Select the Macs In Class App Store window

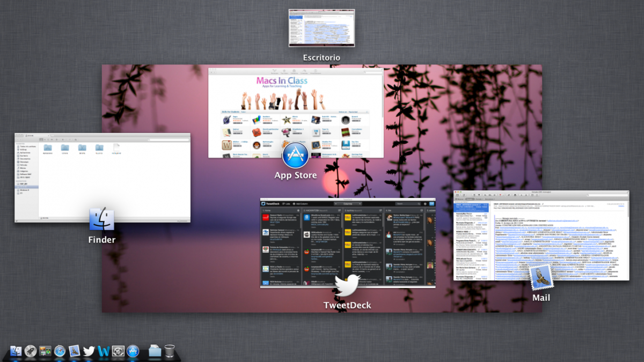pos(296,107)
